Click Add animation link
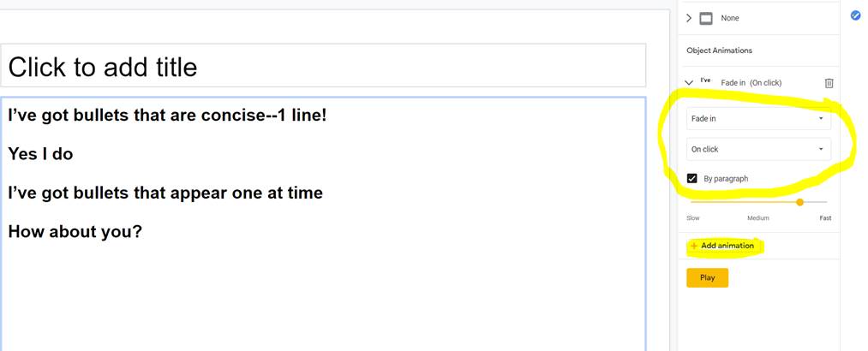The width and height of the screenshot is (868, 351). point(727,246)
